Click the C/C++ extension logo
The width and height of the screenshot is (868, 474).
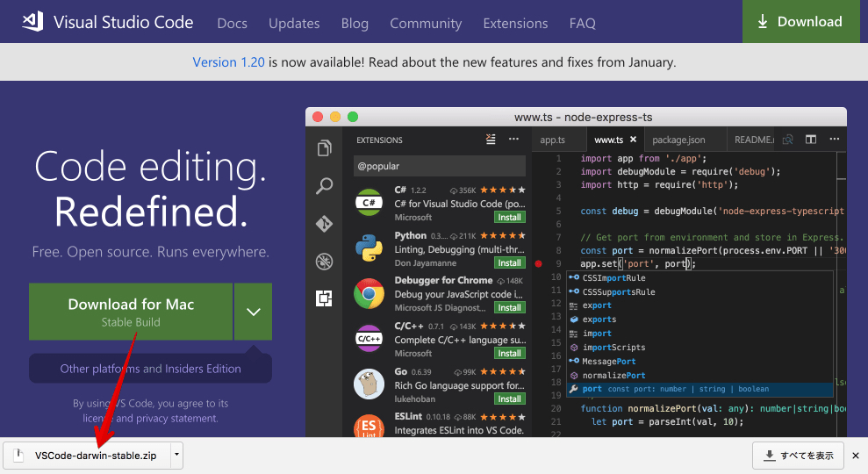(x=369, y=339)
